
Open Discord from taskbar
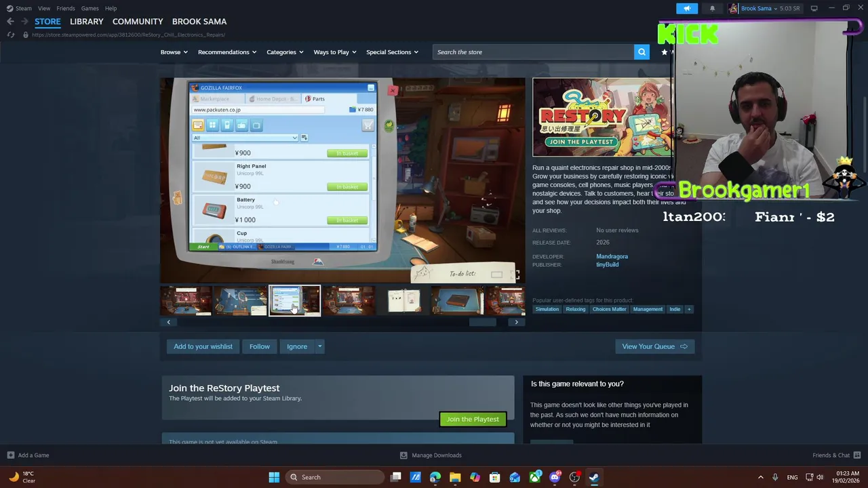pos(555,477)
